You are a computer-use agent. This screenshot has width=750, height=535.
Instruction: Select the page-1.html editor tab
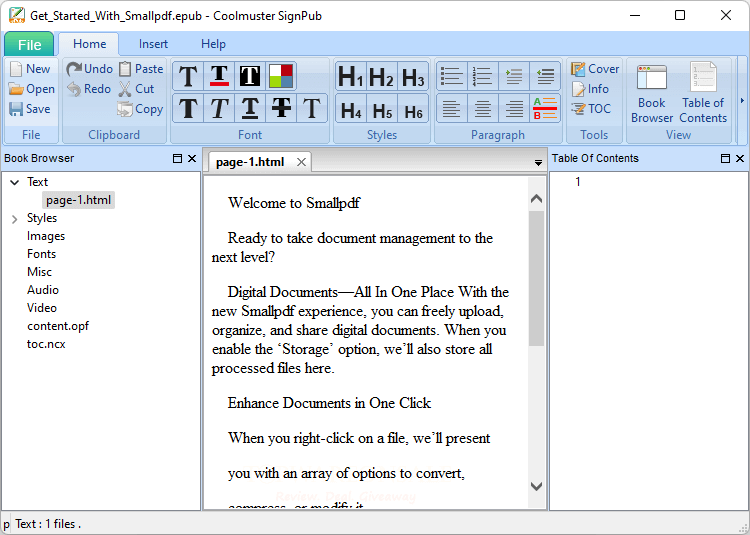click(x=250, y=162)
